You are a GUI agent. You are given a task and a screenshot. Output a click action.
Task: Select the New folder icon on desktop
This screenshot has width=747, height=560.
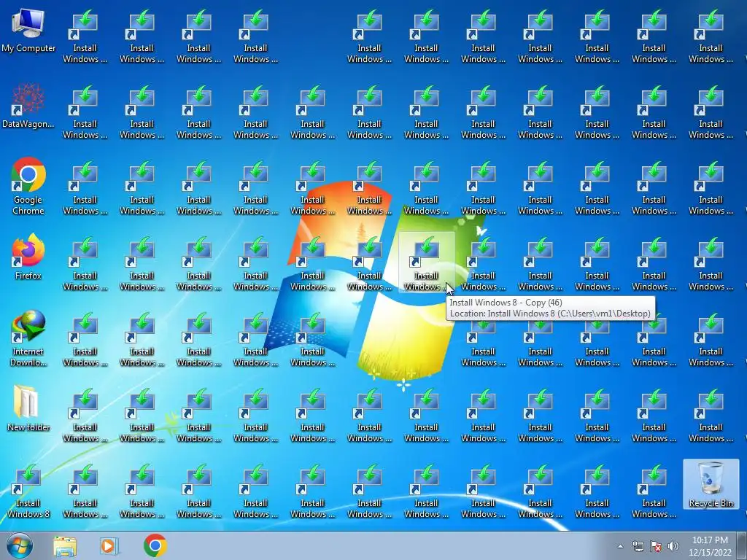(x=28, y=408)
